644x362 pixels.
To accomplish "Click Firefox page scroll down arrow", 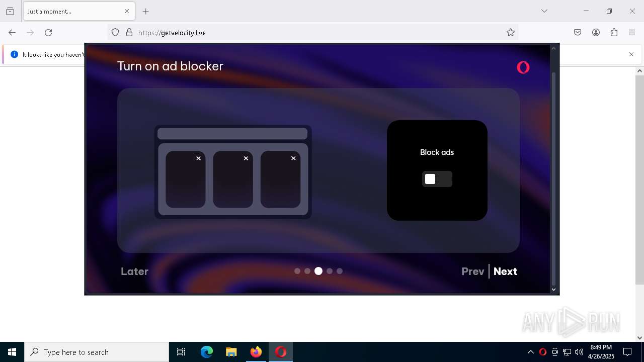I will (x=639, y=338).
